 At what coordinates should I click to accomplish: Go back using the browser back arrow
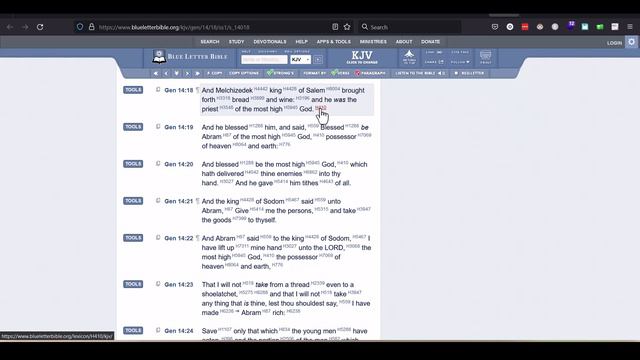coord(10,27)
